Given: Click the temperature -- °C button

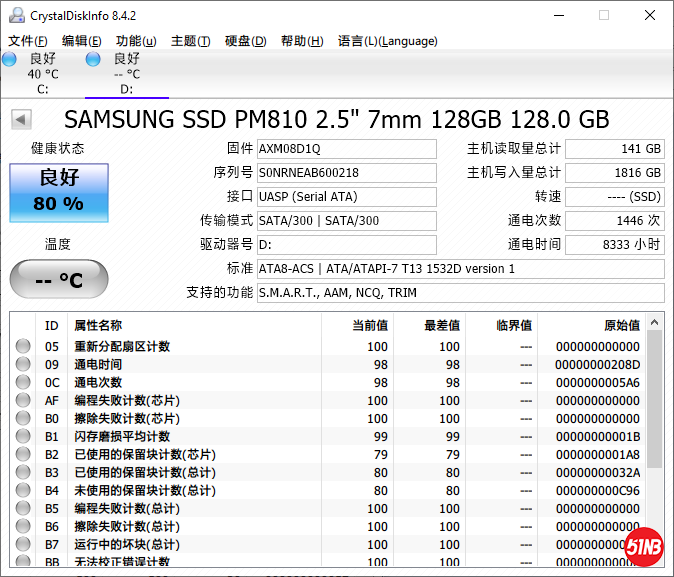Looking at the screenshot, I should pos(58,279).
